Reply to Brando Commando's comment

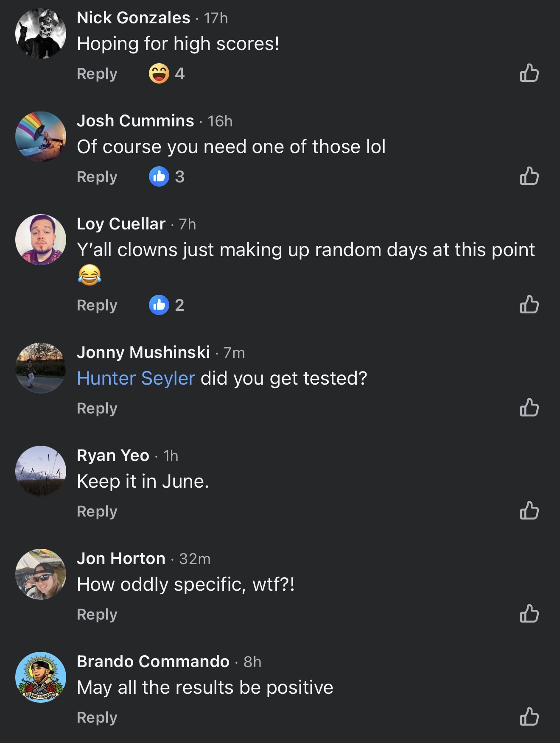tap(97, 718)
